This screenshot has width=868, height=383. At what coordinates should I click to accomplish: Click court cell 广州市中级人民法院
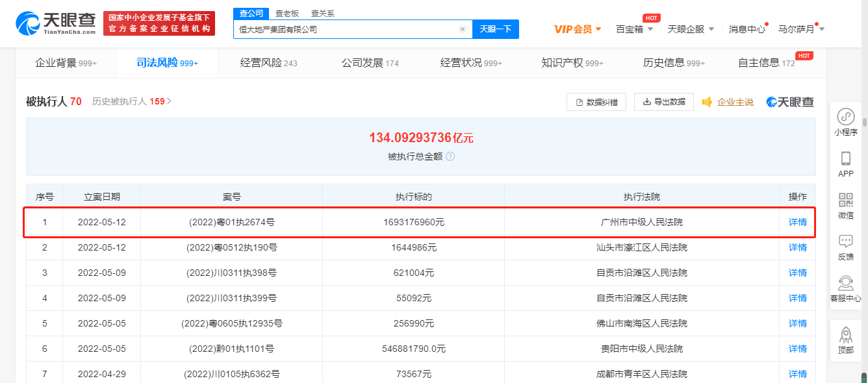[642, 222]
